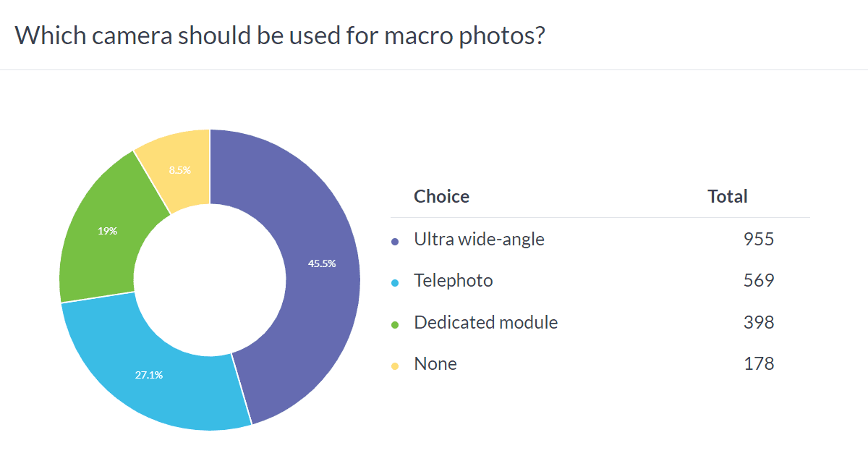The image size is (868, 456).
Task: Select the Telephoto legend label
Action: 454,281
